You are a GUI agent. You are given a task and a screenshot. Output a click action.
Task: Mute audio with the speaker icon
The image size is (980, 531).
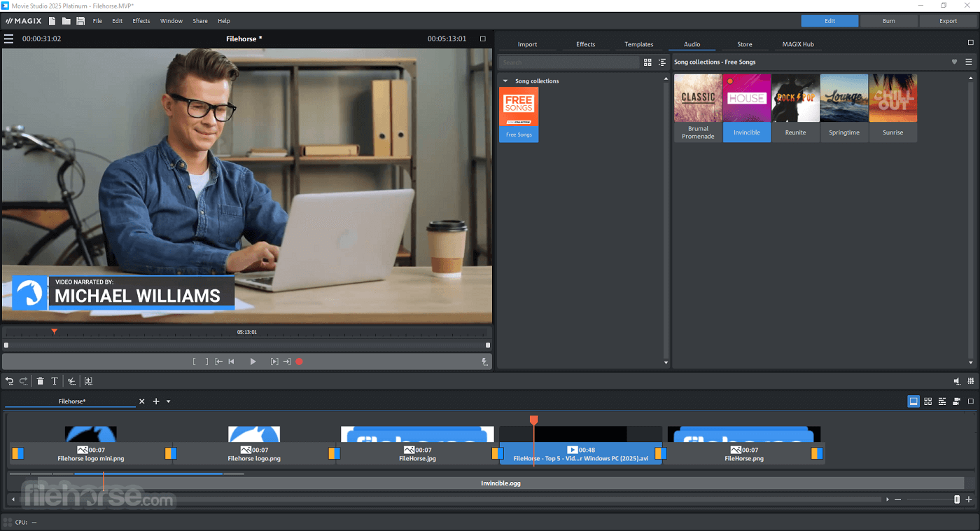click(957, 381)
